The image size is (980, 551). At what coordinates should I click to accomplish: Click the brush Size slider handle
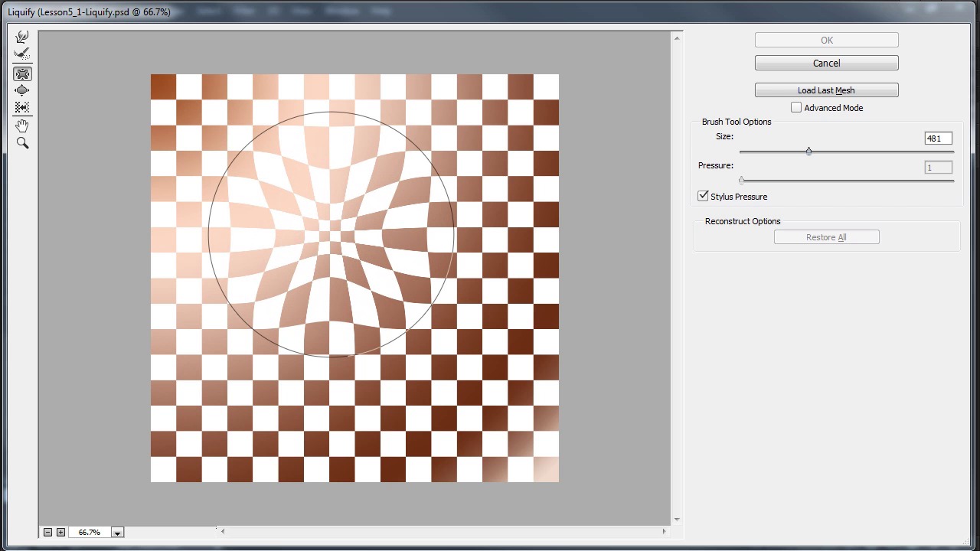[808, 152]
